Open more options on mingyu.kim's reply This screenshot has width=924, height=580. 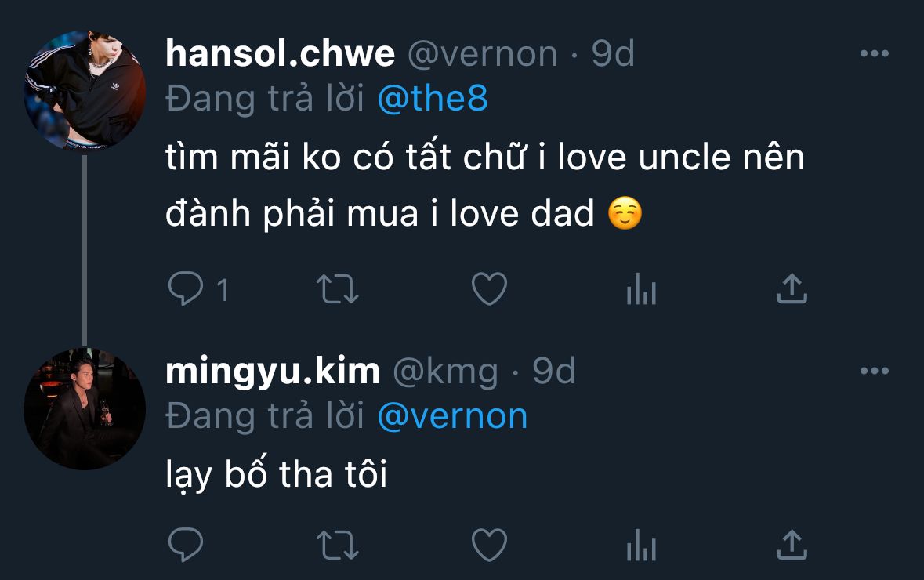tap(874, 371)
